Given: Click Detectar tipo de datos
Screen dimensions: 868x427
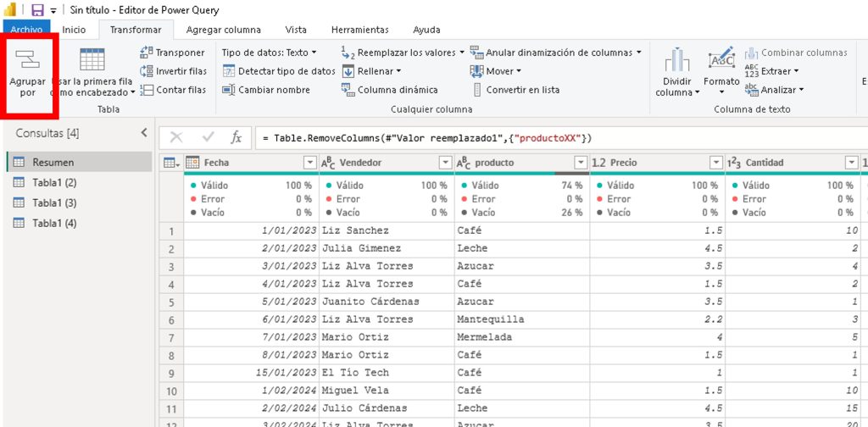Looking at the screenshot, I should (279, 71).
